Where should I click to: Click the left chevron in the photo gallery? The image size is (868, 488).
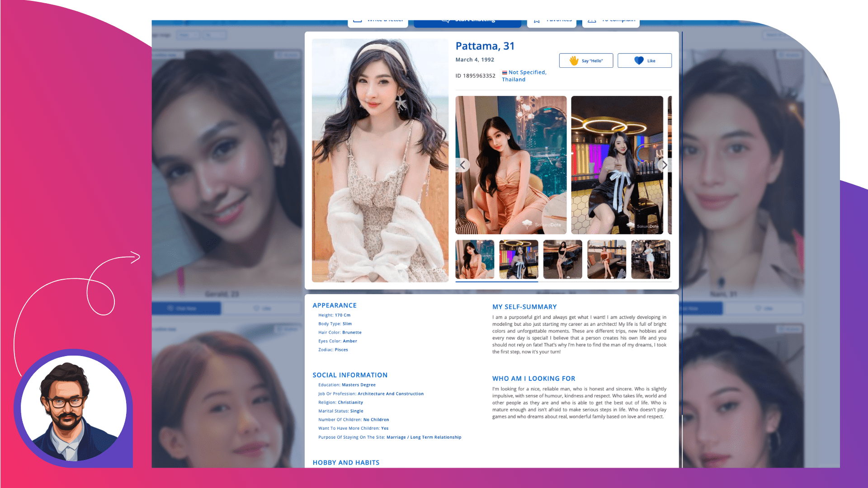tap(463, 165)
